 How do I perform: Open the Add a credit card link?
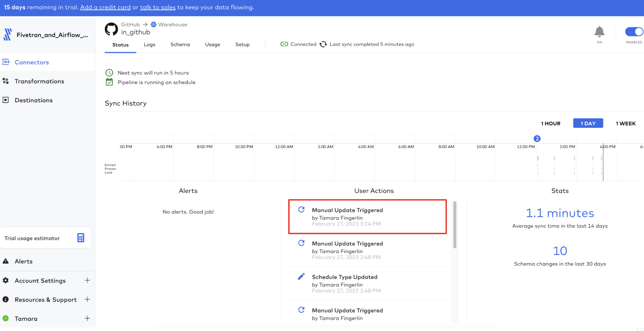pos(105,7)
